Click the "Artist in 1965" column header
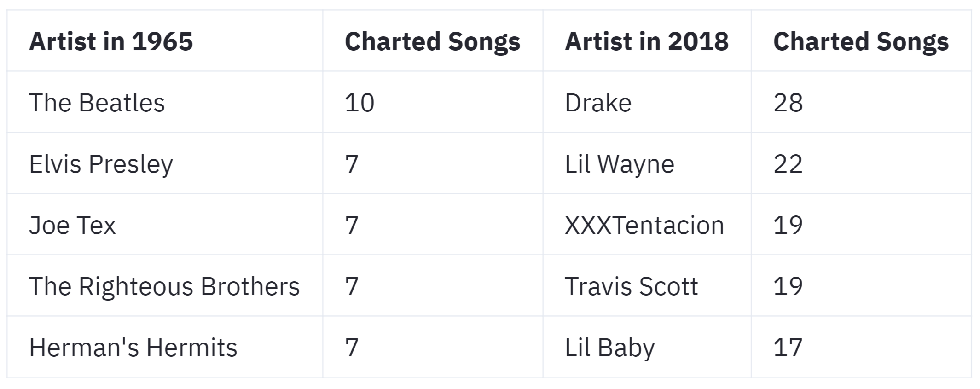 111,41
